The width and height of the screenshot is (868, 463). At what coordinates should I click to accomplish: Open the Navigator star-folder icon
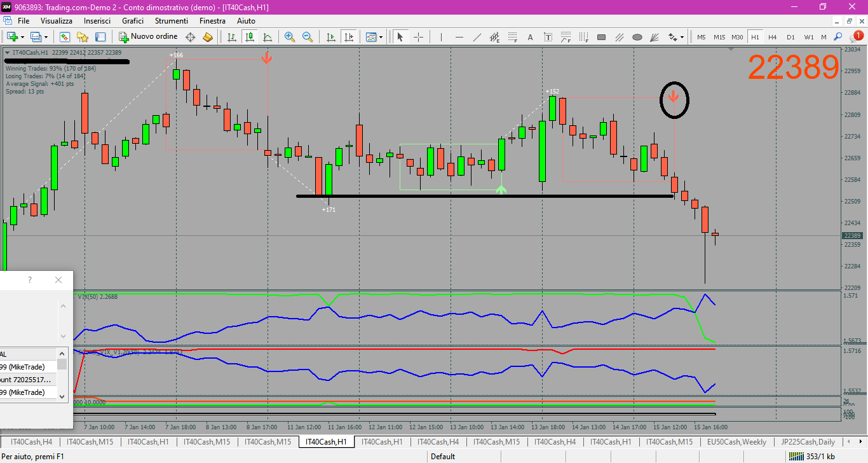[x=83, y=37]
